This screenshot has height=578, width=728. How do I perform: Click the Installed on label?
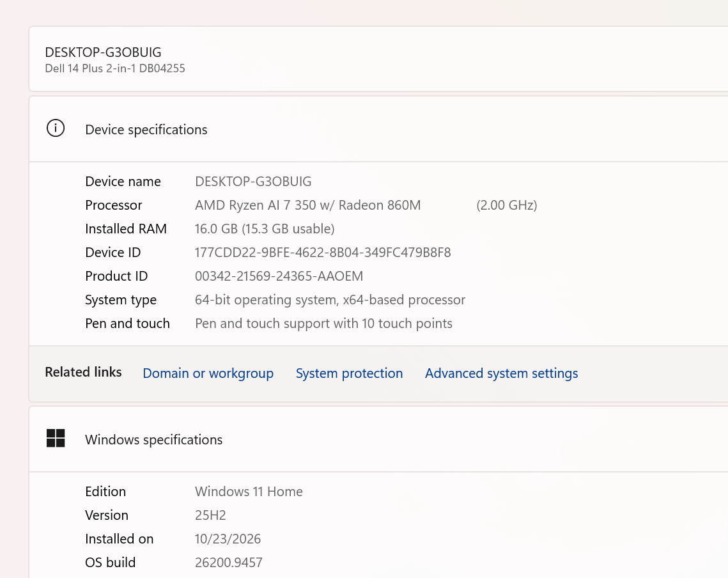(x=120, y=538)
